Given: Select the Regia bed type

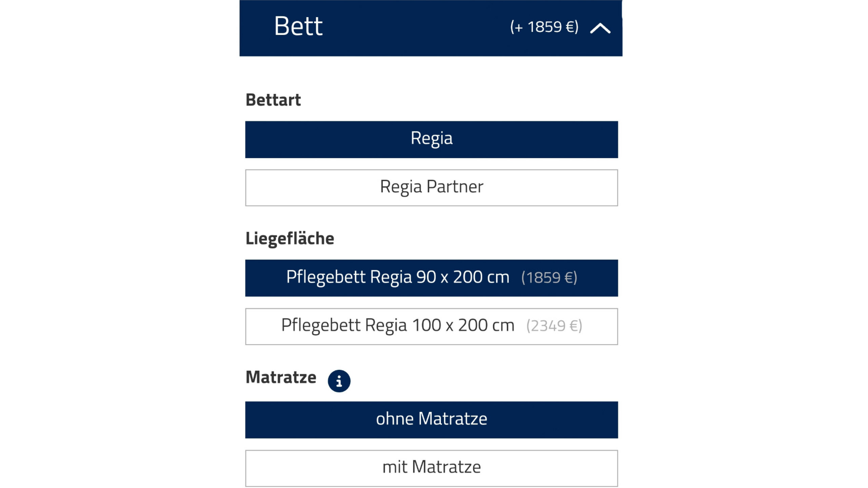Looking at the screenshot, I should click(x=431, y=139).
